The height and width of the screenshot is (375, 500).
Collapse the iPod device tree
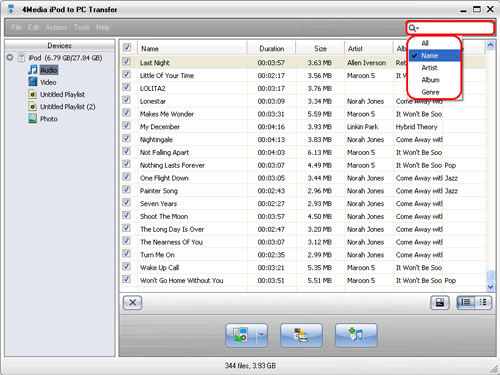point(10,57)
